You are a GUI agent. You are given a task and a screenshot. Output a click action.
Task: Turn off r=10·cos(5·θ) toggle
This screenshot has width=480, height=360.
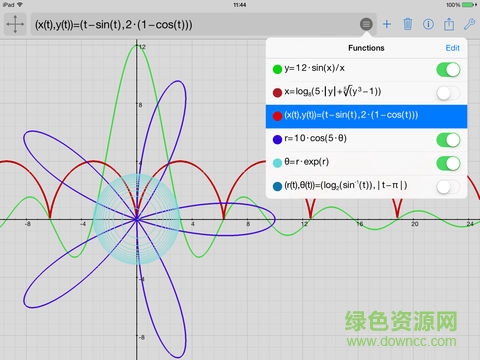pos(448,140)
